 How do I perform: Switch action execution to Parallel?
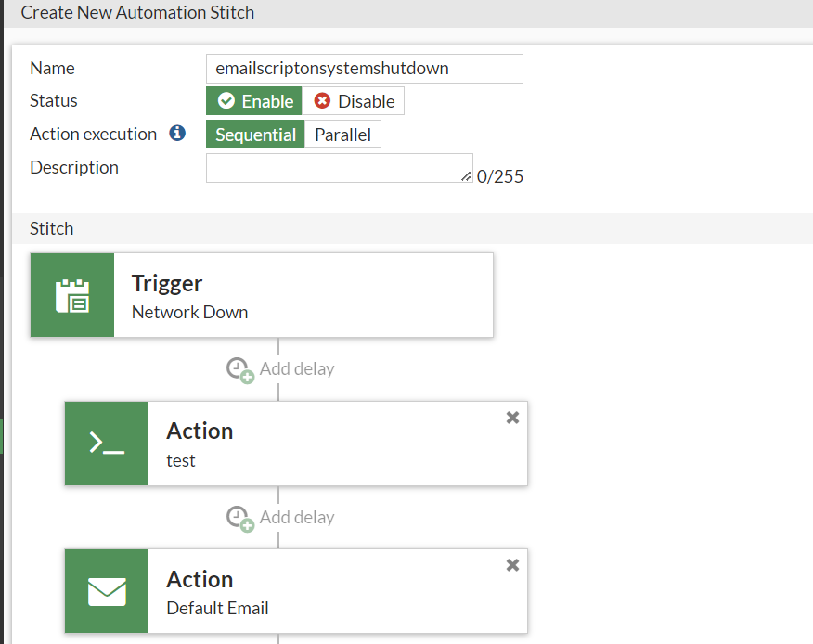coord(342,135)
